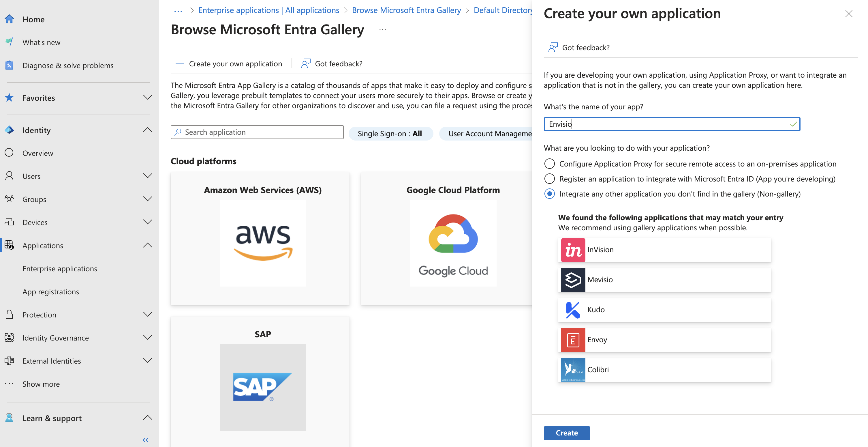Click Enterprise applications | All applications breadcrumb

pos(268,10)
